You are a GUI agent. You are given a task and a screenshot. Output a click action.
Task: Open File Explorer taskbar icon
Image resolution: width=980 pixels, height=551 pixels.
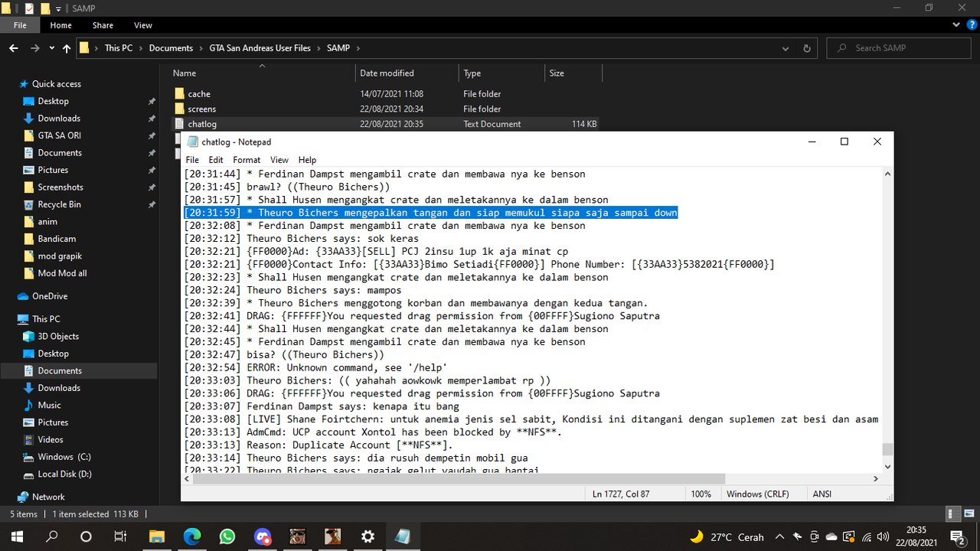[x=157, y=536]
